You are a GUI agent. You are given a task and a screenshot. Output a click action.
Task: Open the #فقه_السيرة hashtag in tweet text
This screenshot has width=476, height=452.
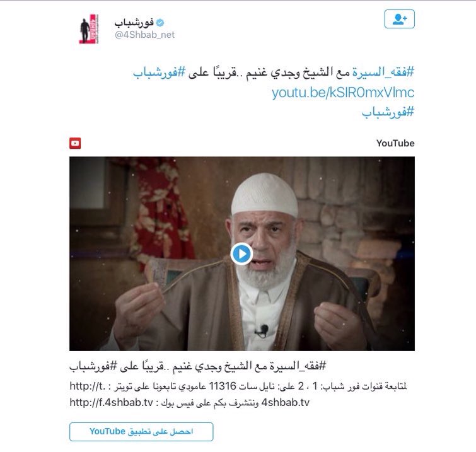(383, 72)
